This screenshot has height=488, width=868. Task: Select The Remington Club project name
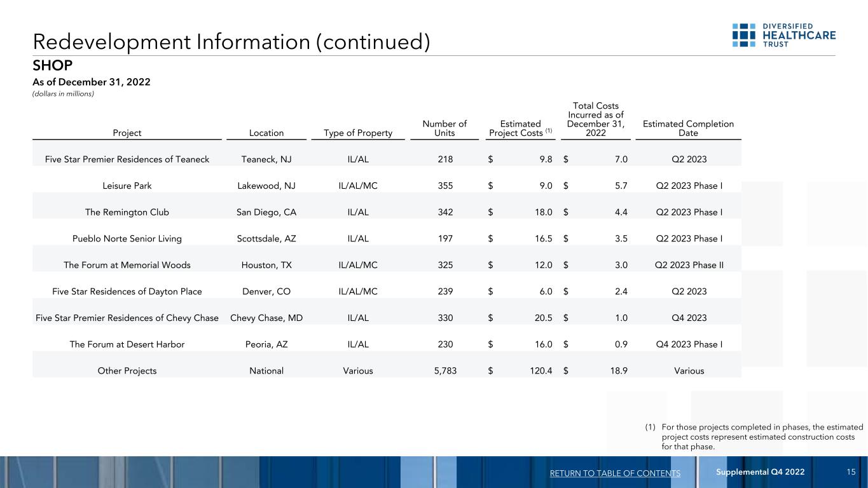pos(127,212)
